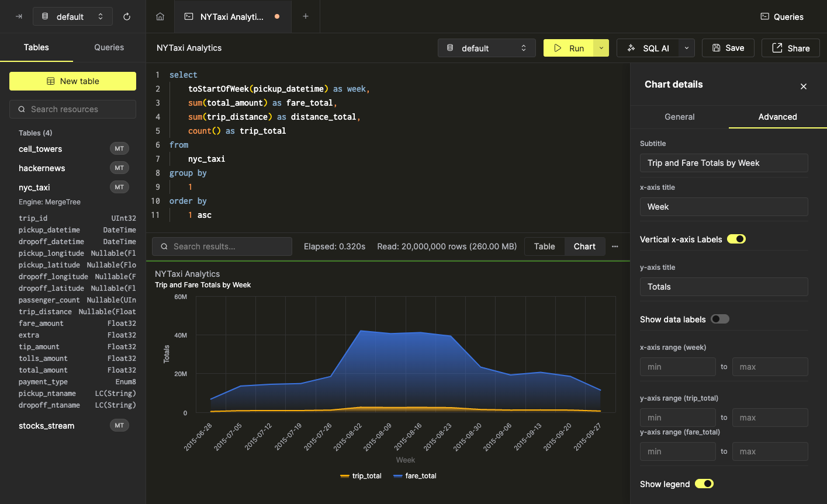
Task: Open the three-dot results options menu
Action: pos(615,246)
